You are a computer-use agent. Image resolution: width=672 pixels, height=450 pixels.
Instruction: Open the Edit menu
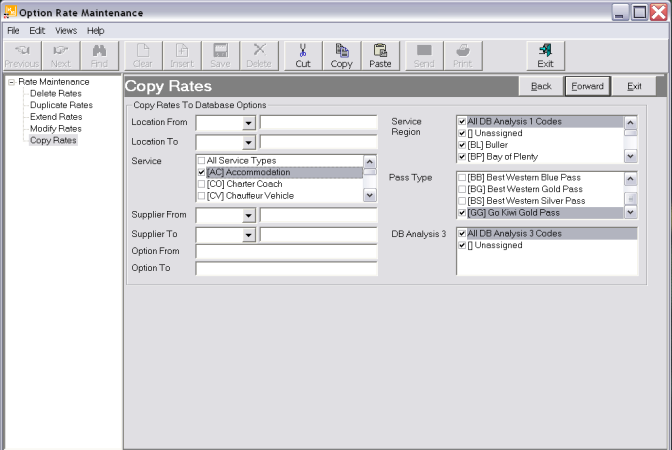[37, 31]
